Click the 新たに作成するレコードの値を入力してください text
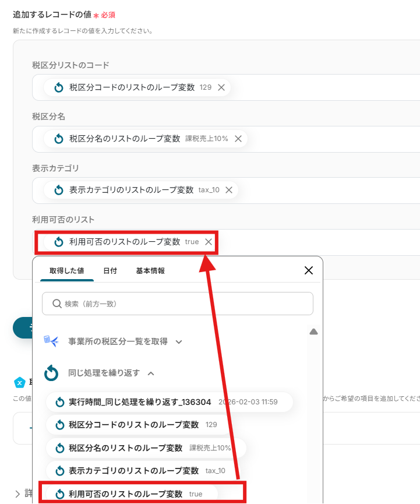The image size is (420, 504). [x=83, y=31]
